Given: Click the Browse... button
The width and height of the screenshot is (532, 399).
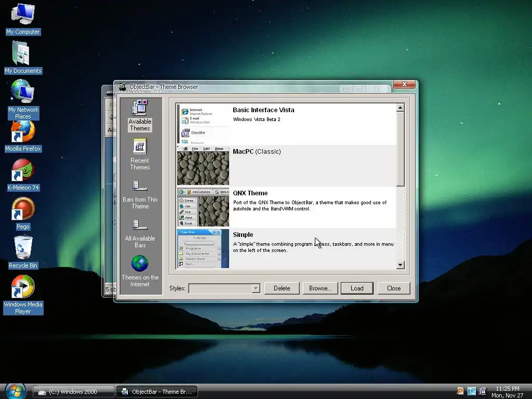Looking at the screenshot, I should [x=320, y=288].
